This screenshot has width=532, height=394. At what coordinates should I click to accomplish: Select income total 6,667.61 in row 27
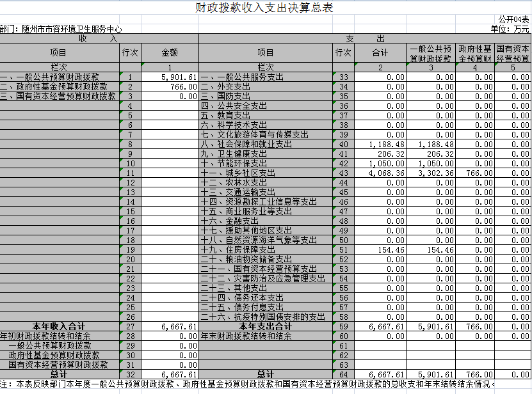[x=170, y=327]
